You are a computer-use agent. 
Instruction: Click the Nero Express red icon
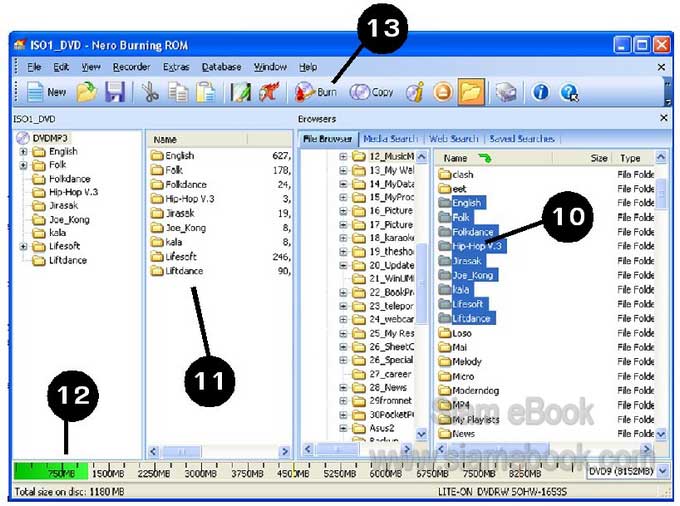point(269,92)
